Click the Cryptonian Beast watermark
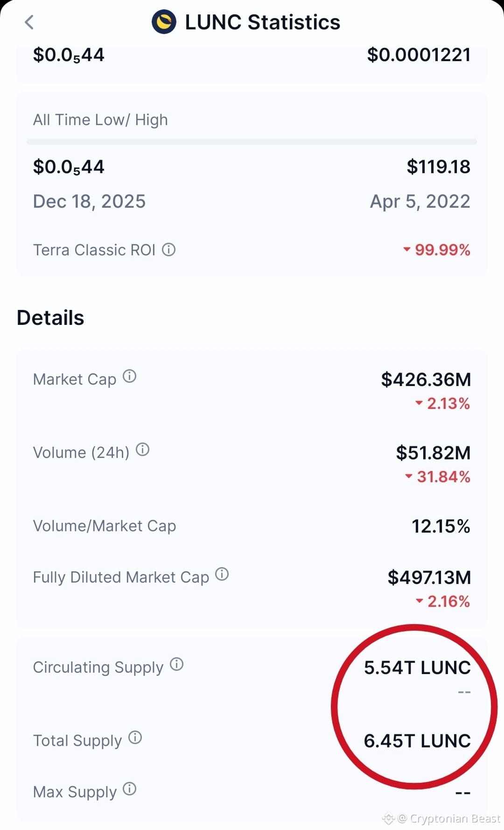This screenshot has height=830, width=504. coord(441,818)
